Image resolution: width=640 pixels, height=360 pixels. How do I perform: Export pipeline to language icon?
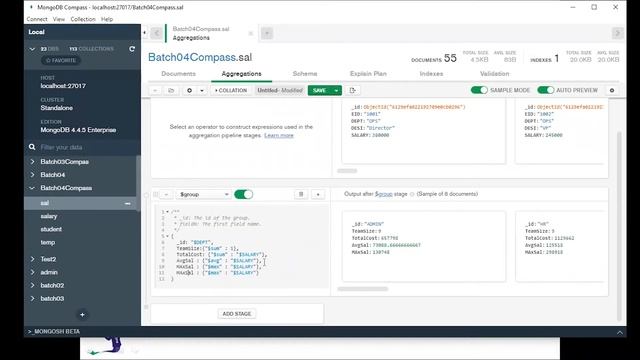coord(353,90)
